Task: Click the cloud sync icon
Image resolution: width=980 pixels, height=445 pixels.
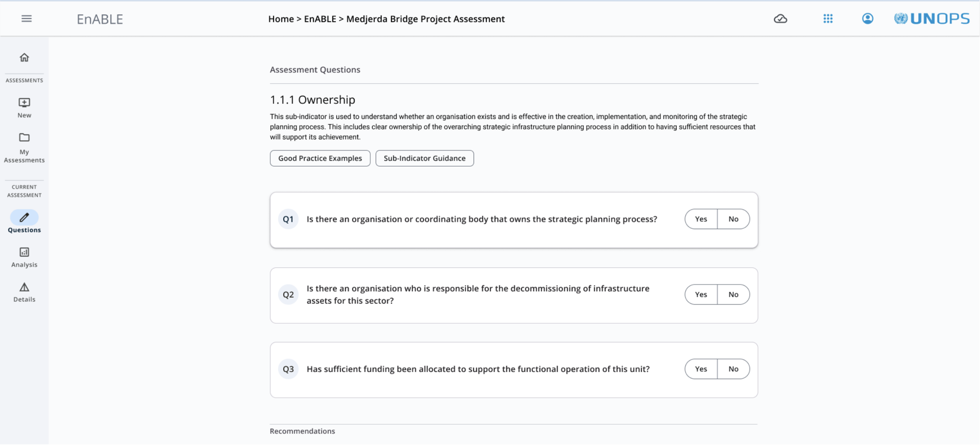Action: 781,18
